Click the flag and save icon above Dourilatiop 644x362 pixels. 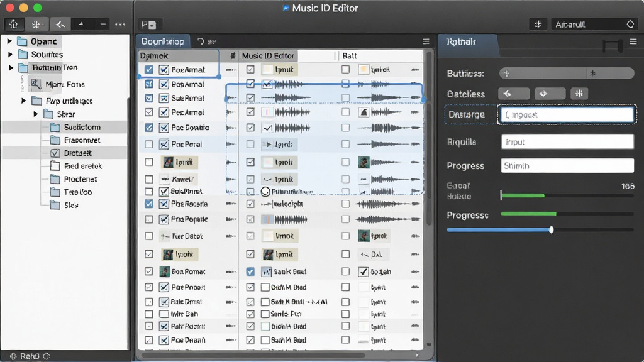point(148,25)
